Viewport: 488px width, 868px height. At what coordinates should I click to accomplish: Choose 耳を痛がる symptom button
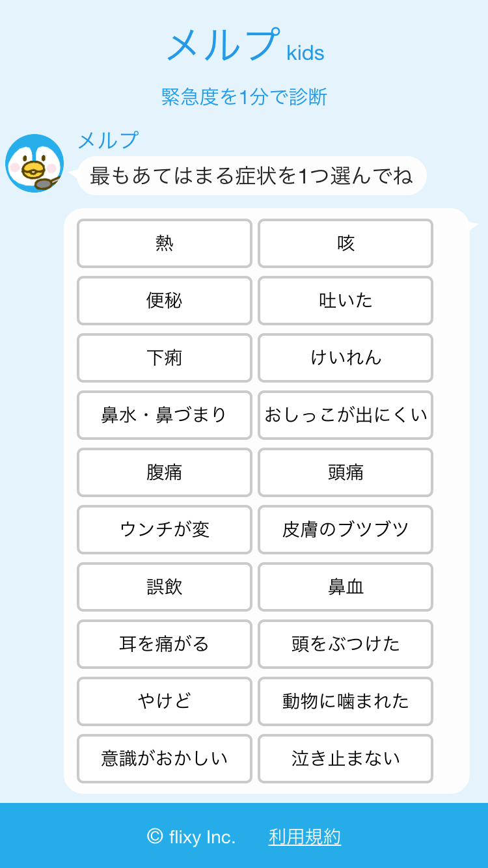pos(165,644)
